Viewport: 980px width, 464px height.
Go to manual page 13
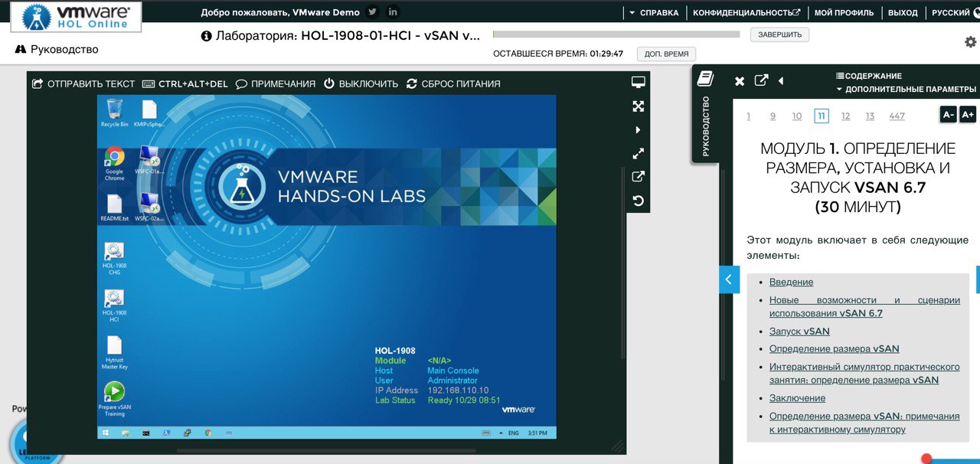pyautogui.click(x=870, y=116)
